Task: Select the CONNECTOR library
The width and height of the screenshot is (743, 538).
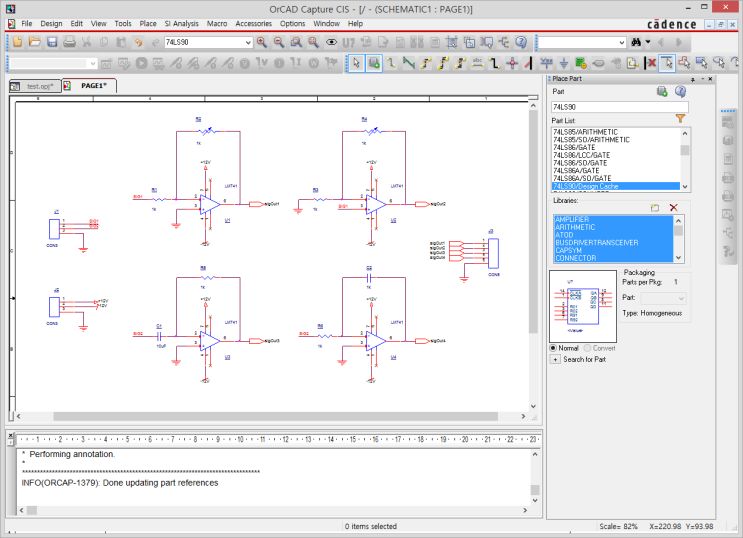Action: tap(613, 258)
